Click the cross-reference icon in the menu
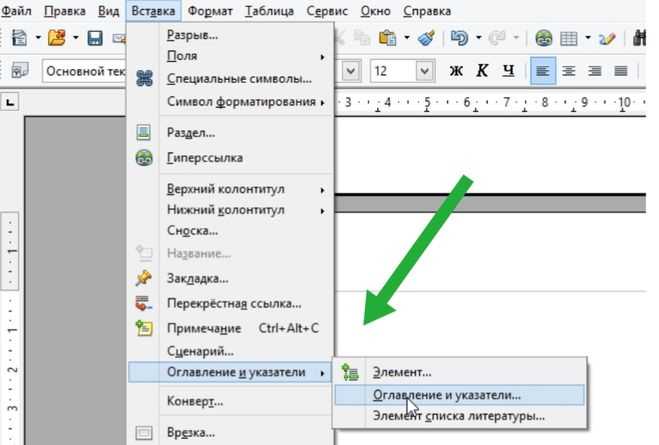Viewport: 659px width, 445px height. 144,303
